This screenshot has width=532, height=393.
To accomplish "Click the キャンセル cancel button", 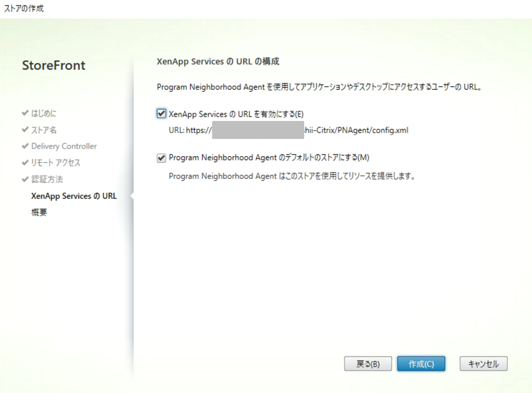I will pyautogui.click(x=483, y=364).
